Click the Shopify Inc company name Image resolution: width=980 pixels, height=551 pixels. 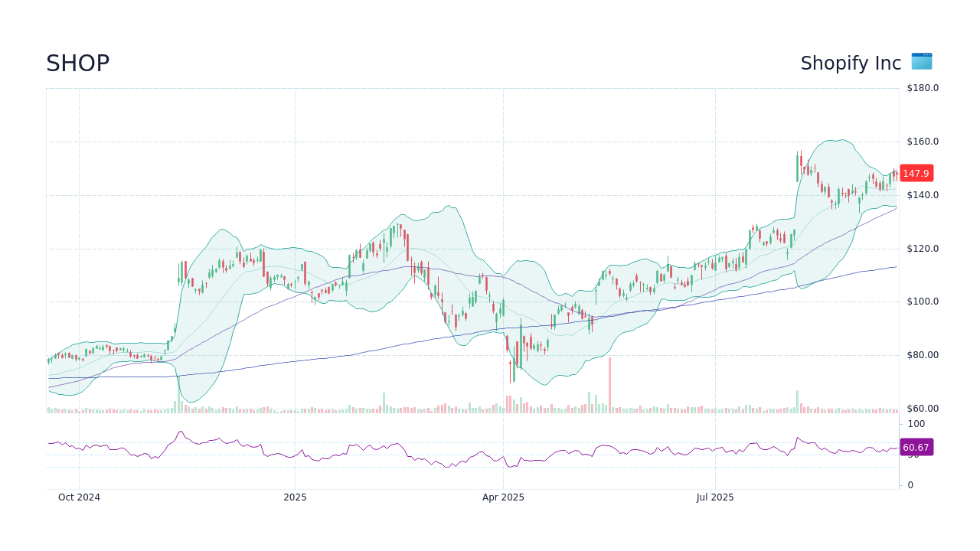(x=850, y=63)
